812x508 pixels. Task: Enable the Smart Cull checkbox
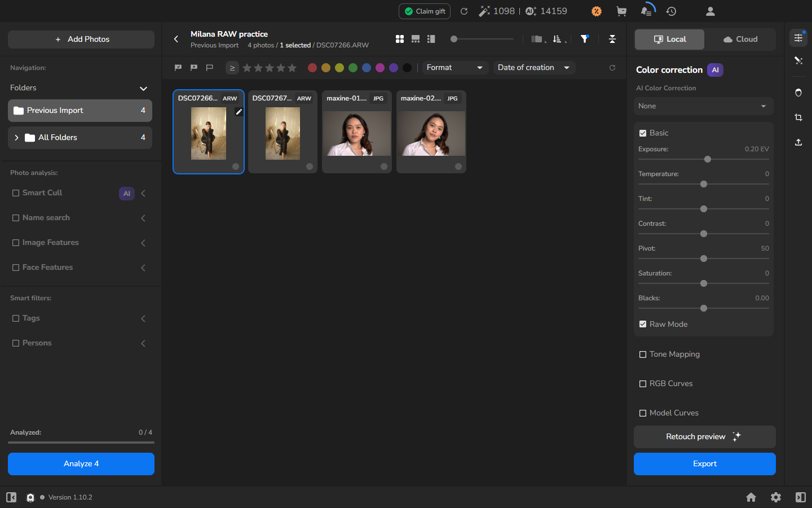16,193
